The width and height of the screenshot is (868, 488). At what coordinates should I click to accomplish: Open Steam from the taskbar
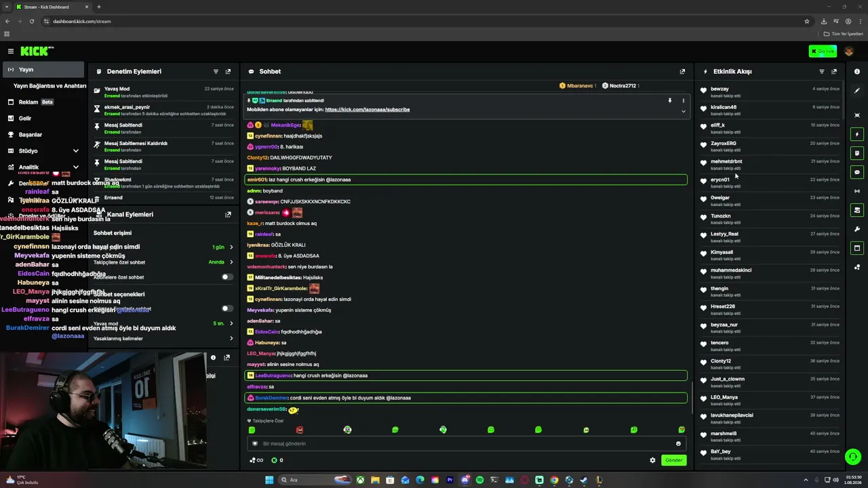584,480
